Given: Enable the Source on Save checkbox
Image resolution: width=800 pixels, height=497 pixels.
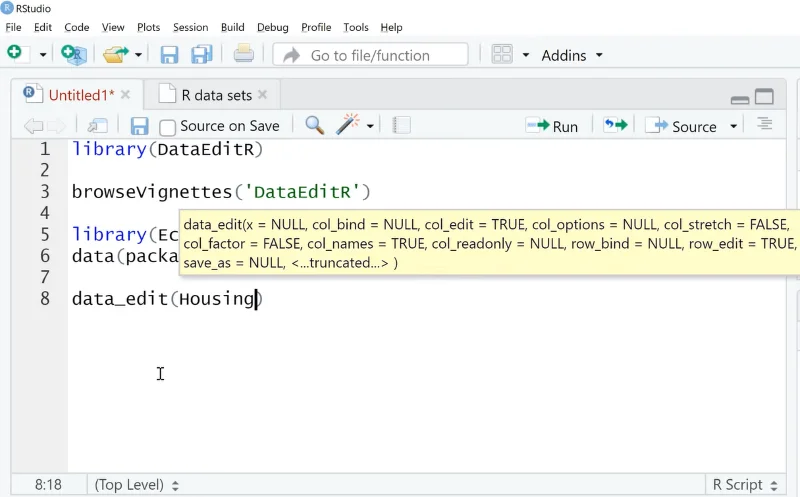Looking at the screenshot, I should point(167,127).
